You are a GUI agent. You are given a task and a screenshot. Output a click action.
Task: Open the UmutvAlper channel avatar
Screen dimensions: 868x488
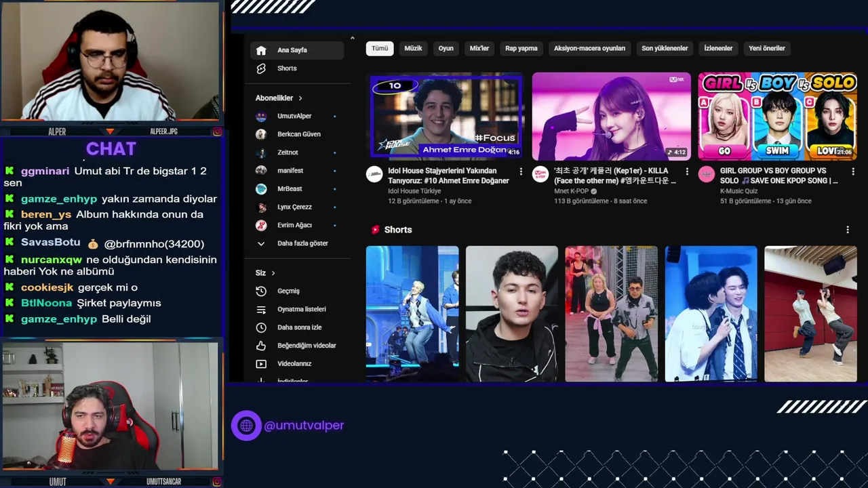261,116
